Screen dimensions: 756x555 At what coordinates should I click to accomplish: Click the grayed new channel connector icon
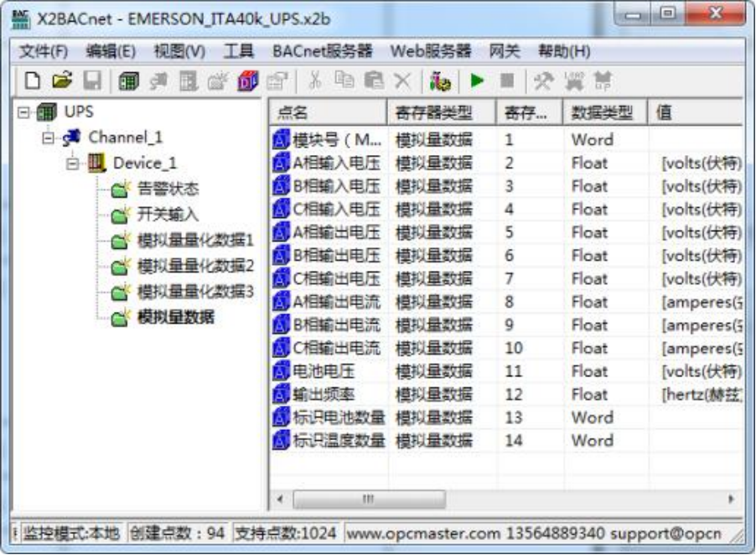coord(158,81)
